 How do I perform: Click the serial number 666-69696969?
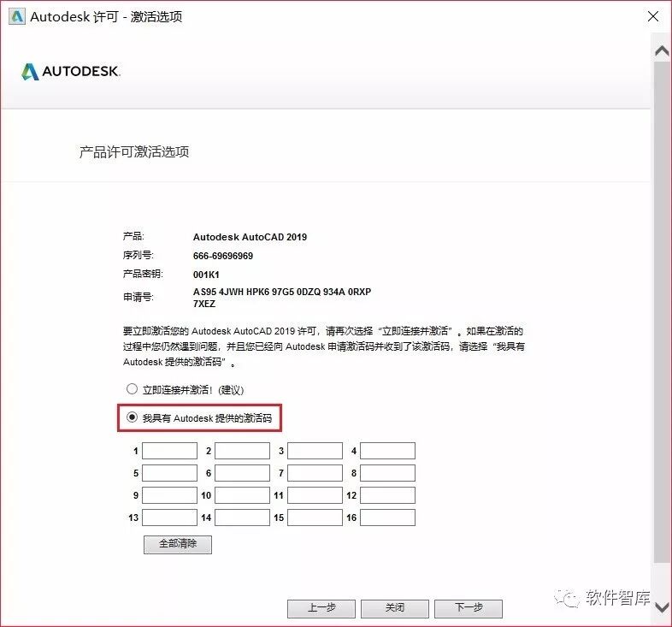223,256
